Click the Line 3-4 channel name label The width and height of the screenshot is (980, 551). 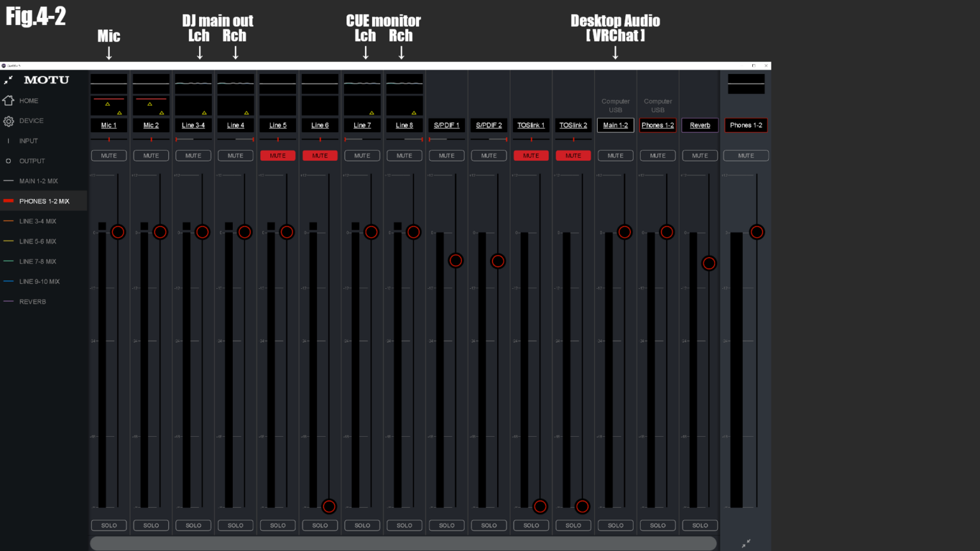[193, 126]
